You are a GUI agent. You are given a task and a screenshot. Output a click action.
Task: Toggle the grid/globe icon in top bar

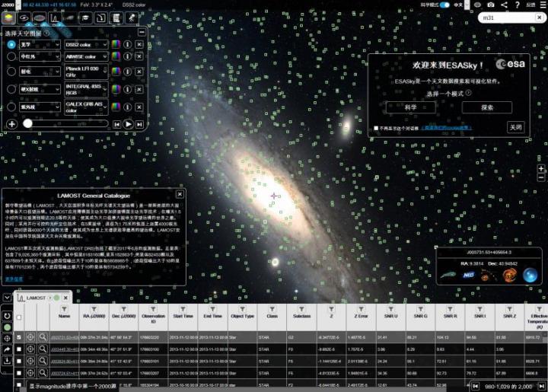[477, 5]
